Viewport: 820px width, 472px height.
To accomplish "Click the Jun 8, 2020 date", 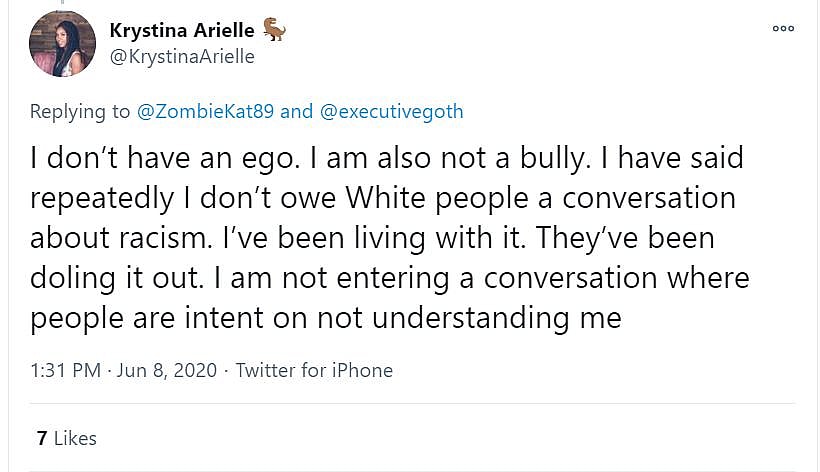I will (166, 370).
